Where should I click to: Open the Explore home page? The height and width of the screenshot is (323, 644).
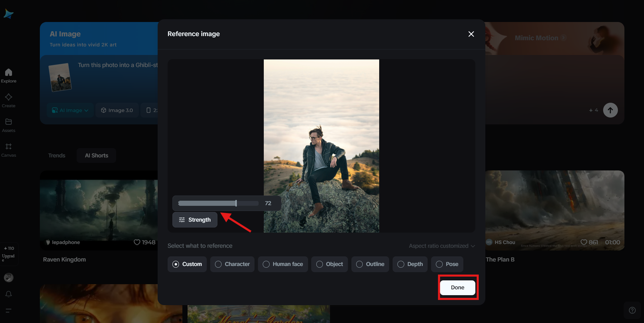(9, 76)
